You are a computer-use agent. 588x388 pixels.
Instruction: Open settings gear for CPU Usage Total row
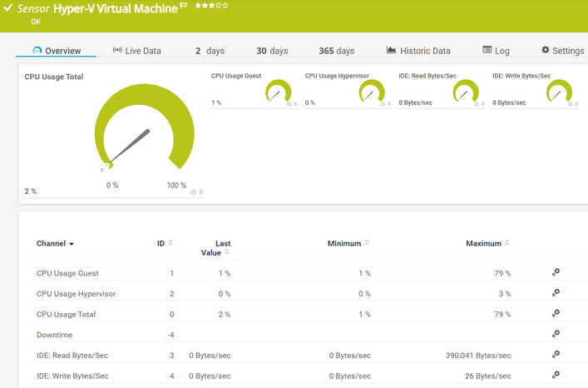pyautogui.click(x=556, y=313)
